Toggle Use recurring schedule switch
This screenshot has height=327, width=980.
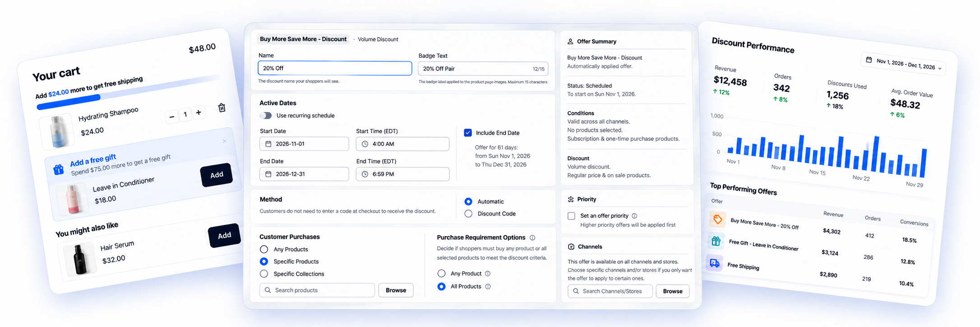266,116
